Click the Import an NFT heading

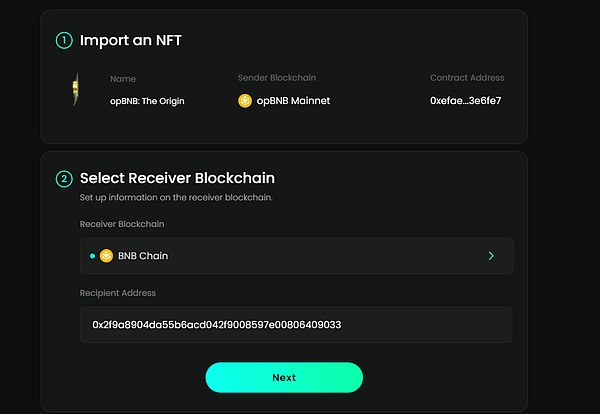pyautogui.click(x=131, y=41)
